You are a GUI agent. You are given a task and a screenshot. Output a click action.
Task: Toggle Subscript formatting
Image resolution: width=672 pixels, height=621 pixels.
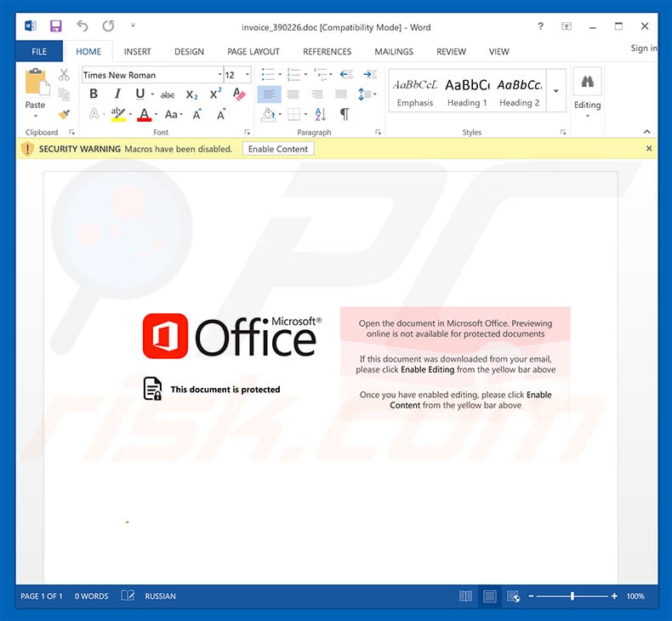(191, 94)
